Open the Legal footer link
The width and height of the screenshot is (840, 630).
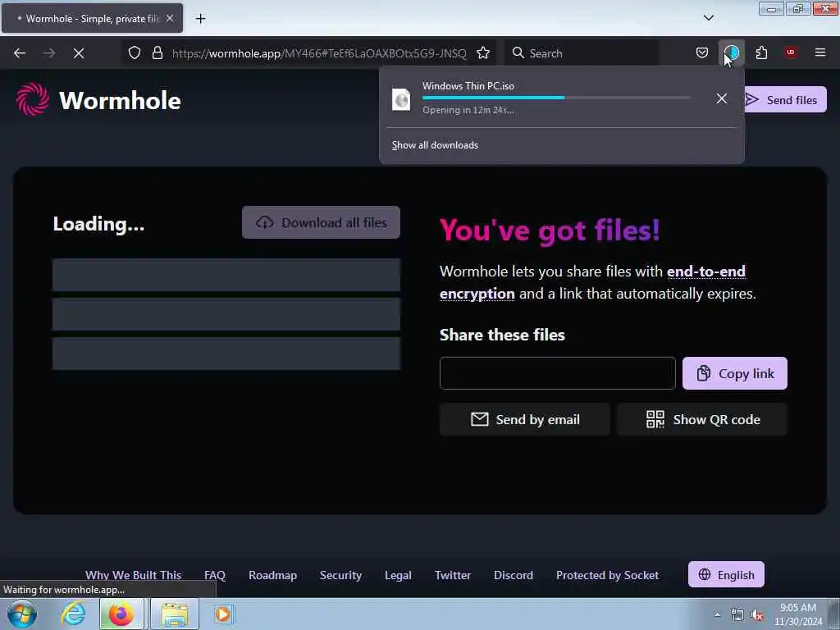click(398, 575)
